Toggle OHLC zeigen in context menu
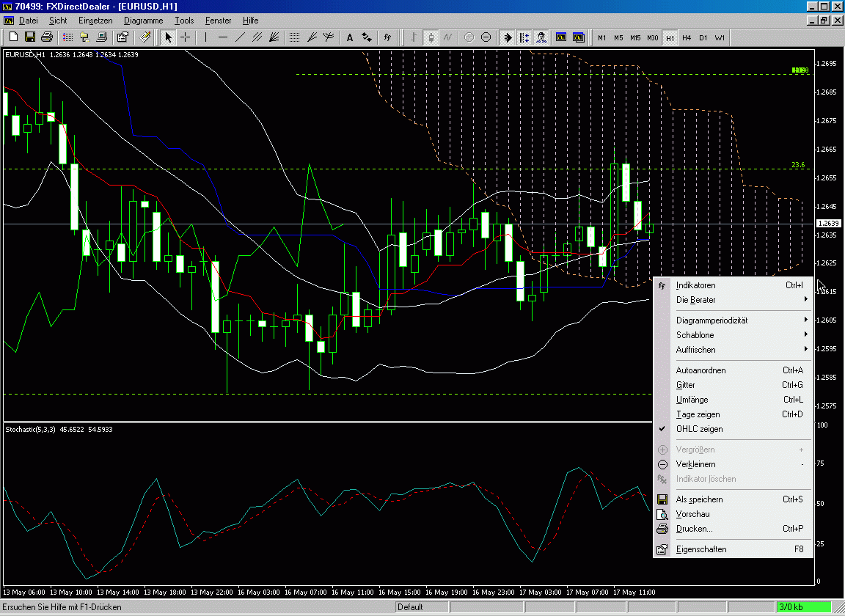The width and height of the screenshot is (845, 616). pos(699,429)
